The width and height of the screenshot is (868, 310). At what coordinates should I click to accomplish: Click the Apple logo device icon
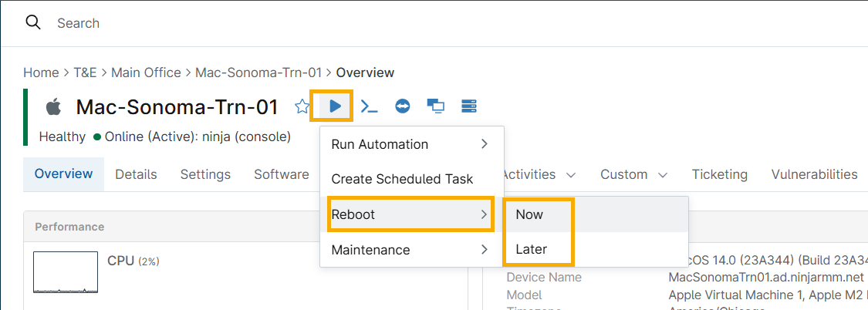click(x=52, y=106)
